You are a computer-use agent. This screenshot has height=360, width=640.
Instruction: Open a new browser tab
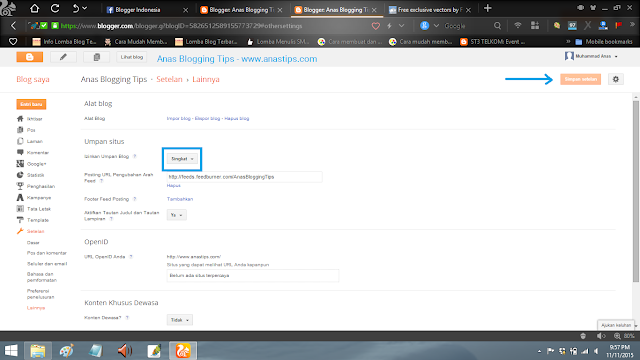click(x=487, y=9)
